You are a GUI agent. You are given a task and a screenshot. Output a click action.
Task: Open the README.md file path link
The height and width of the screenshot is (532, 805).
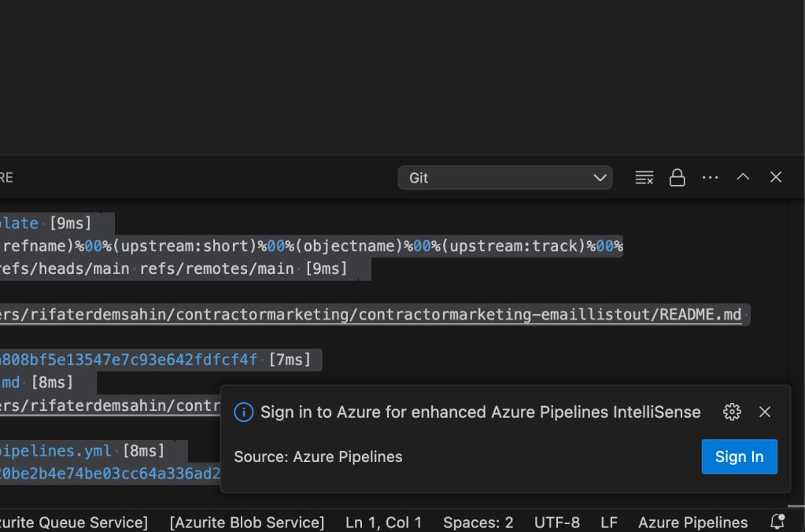pyautogui.click(x=371, y=314)
